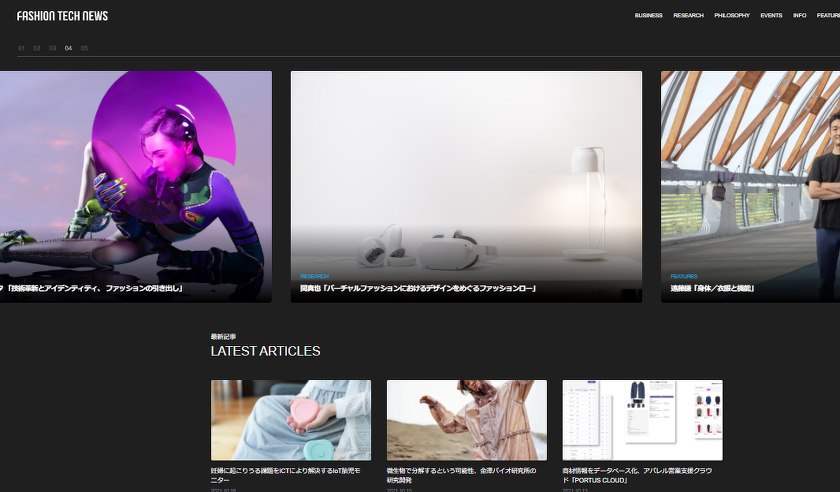Image resolution: width=840 pixels, height=492 pixels.
Task: Open the EVENTS page
Action: (771, 16)
